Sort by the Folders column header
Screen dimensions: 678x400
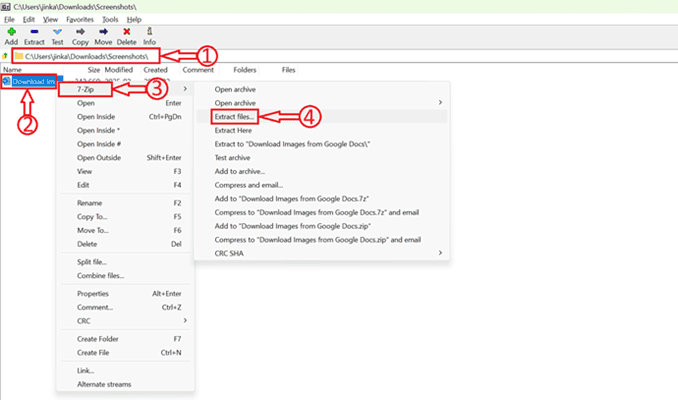[x=245, y=70]
